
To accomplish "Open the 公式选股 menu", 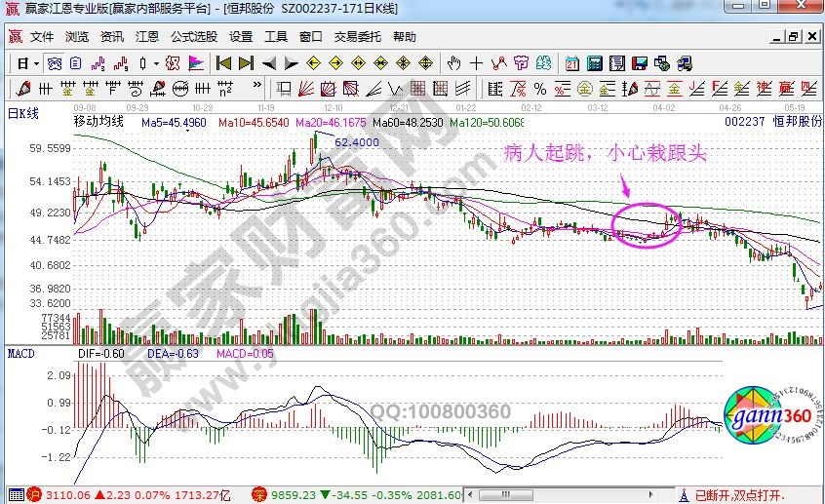I will (194, 37).
